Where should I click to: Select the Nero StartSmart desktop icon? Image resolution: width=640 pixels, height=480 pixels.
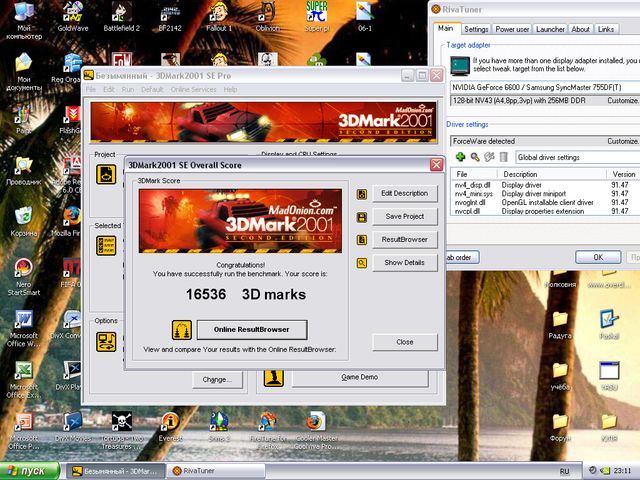pos(24,277)
